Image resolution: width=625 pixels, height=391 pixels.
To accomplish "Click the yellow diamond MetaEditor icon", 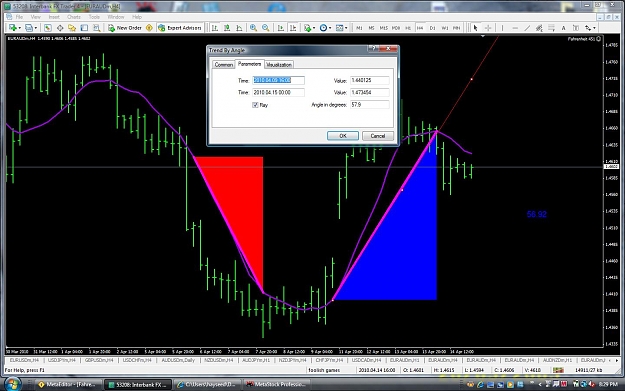I will [x=149, y=28].
